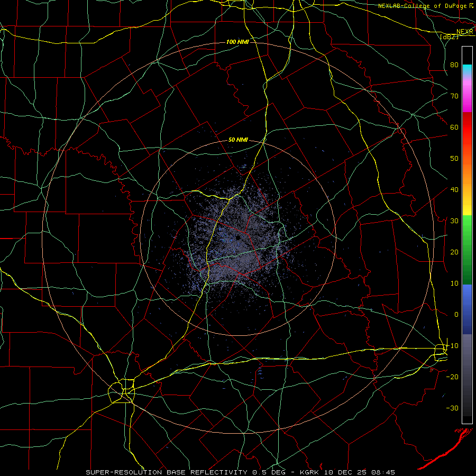Click the -30 value on the dBZ scale
The height and width of the screenshot is (476, 476).
tap(452, 408)
